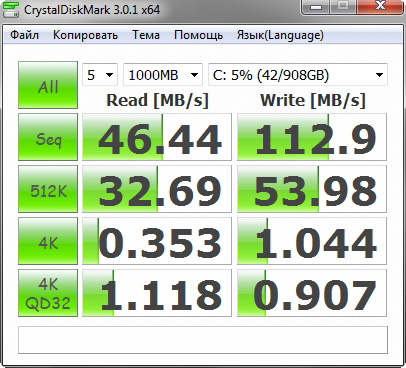Select the 4K read result 0.353
This screenshot has width=406, height=368.
pos(157,241)
